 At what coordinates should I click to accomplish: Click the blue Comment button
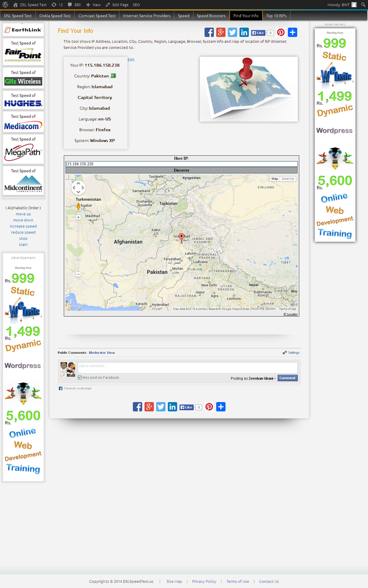[x=288, y=378]
